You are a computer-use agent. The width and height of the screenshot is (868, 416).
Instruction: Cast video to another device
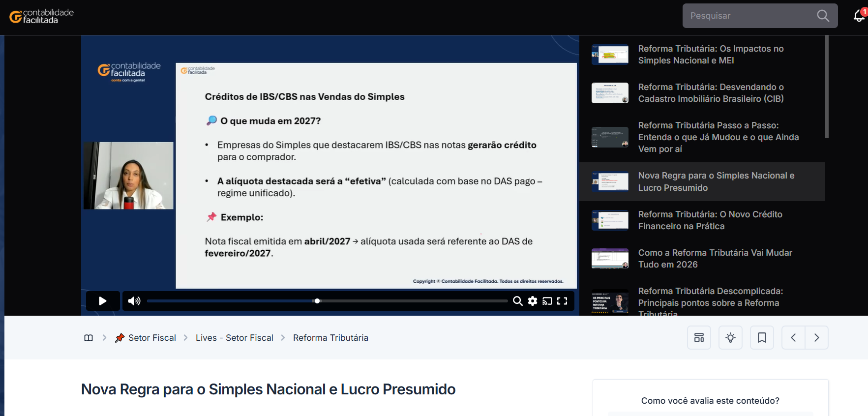tap(547, 301)
